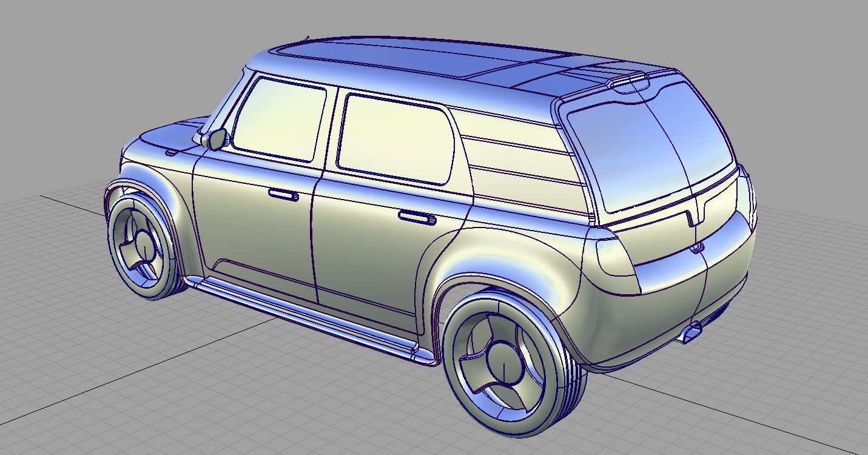This screenshot has width=868, height=455.
Task: Select the roof spoiler above rear window
Action: click(x=625, y=78)
